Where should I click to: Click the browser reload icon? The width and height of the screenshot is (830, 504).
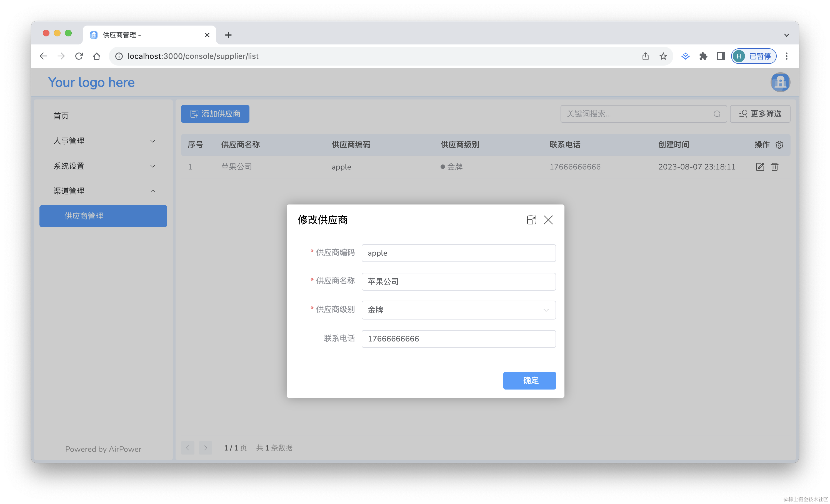(x=79, y=56)
